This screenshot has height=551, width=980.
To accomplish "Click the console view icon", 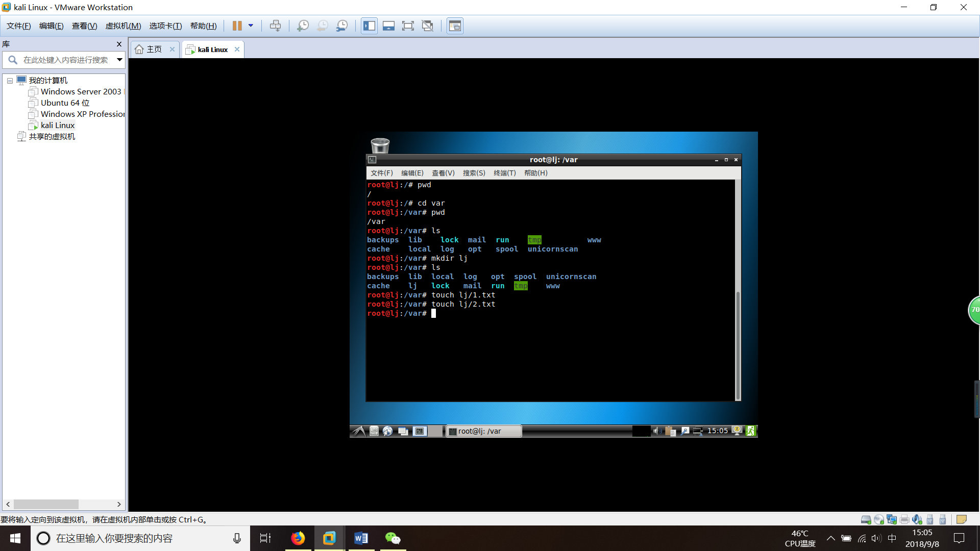I will pos(455,26).
